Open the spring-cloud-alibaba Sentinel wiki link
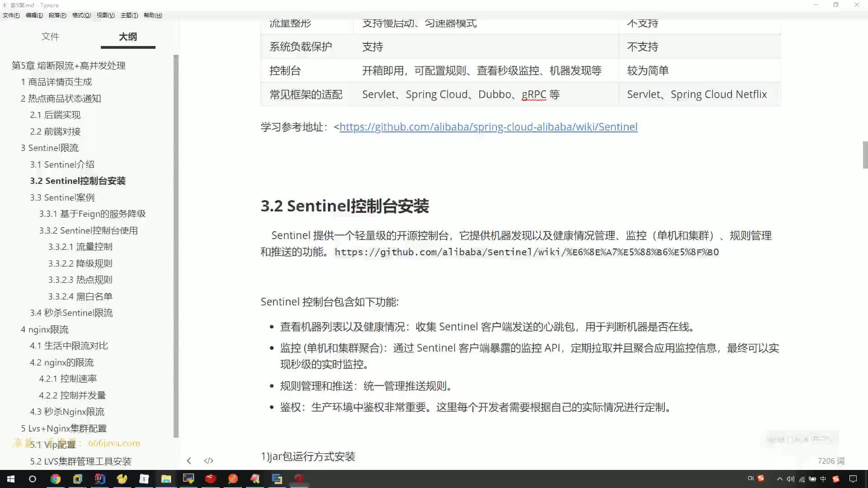The height and width of the screenshot is (488, 868). (x=488, y=127)
